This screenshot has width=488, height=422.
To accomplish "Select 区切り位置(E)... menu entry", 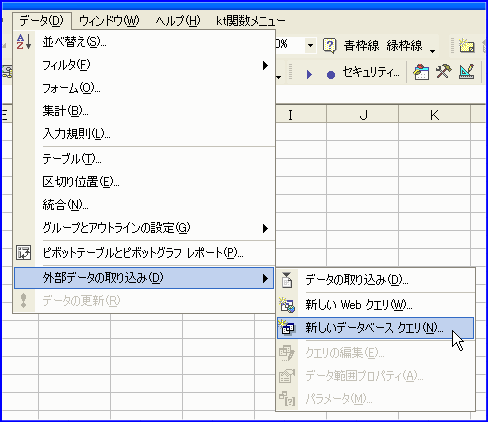I will [x=144, y=182].
